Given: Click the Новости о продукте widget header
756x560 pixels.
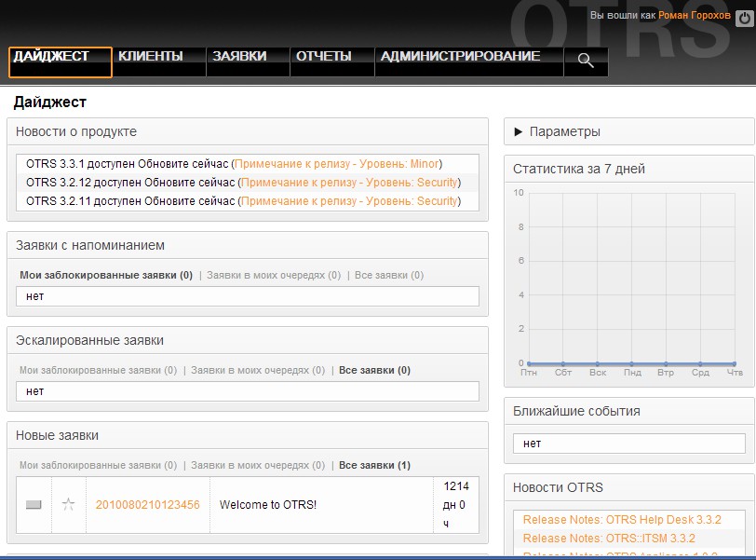Looking at the screenshot, I should [248, 131].
